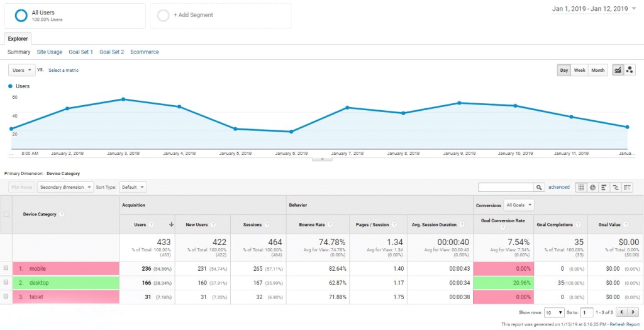Switch to Summary metric group
Viewport: 644px width, 330px height.
pos(19,52)
